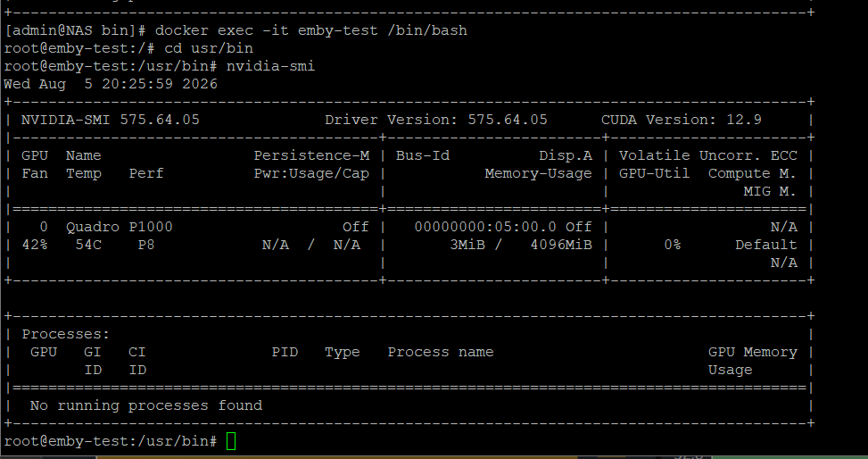The height and width of the screenshot is (459, 868).
Task: Click the 'Fan' column header
Action: pyautogui.click(x=34, y=173)
